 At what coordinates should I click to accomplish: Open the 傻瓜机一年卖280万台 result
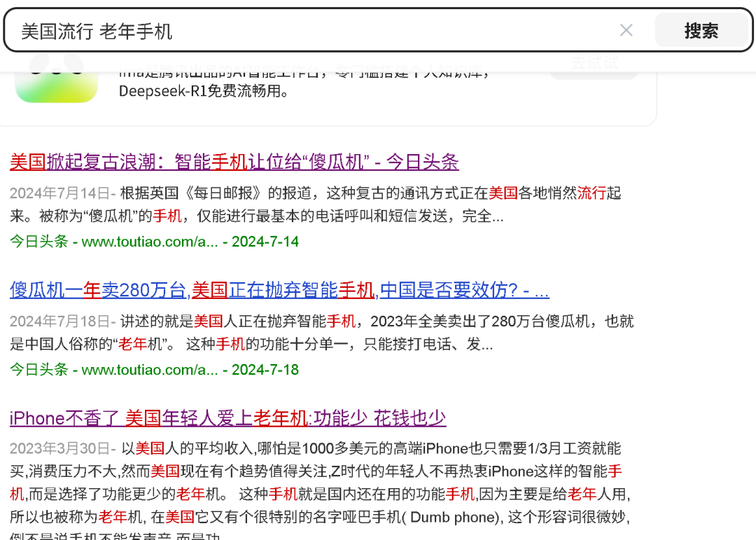point(280,289)
